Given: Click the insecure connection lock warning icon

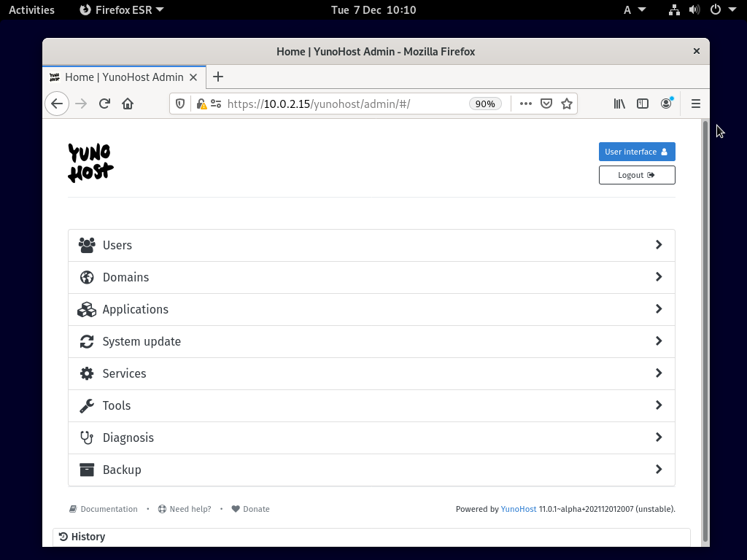Looking at the screenshot, I should [x=201, y=104].
